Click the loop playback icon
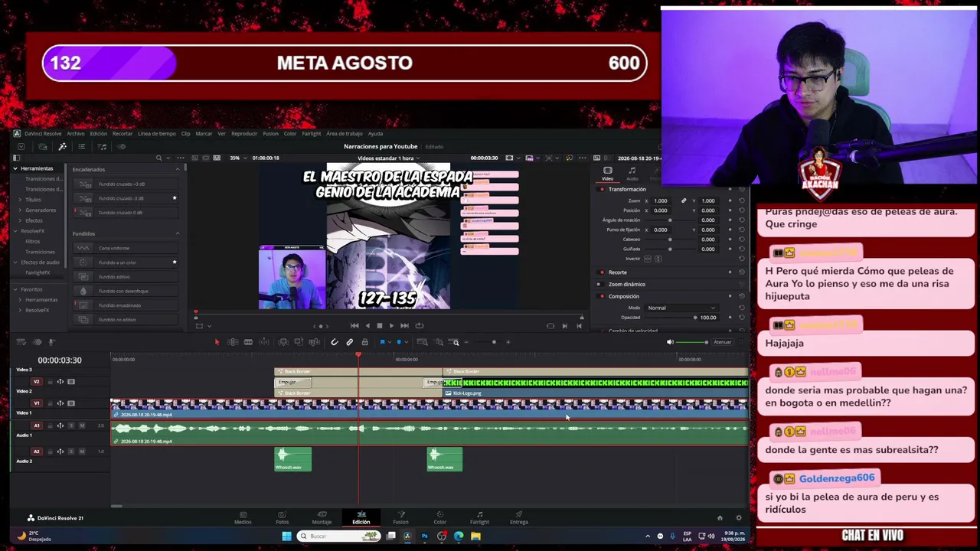Viewport: 980px width, 551px height. [x=419, y=325]
